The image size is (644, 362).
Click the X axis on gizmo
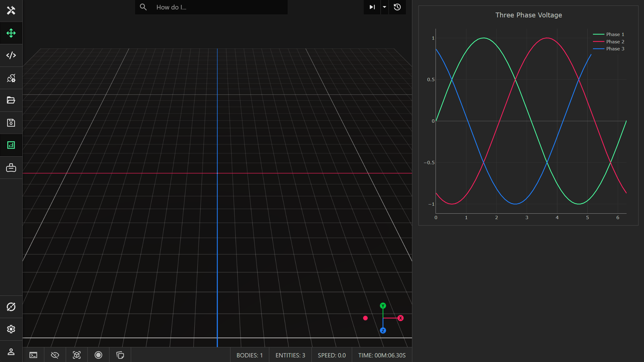pos(400,318)
